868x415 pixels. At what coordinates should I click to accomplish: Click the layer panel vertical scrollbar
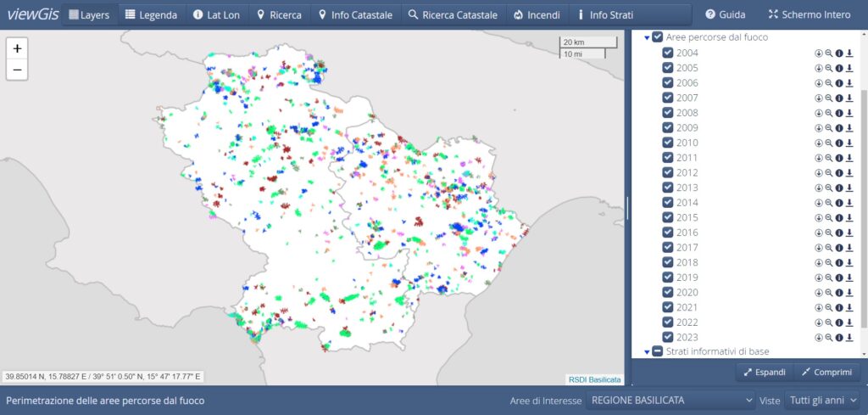pyautogui.click(x=864, y=204)
